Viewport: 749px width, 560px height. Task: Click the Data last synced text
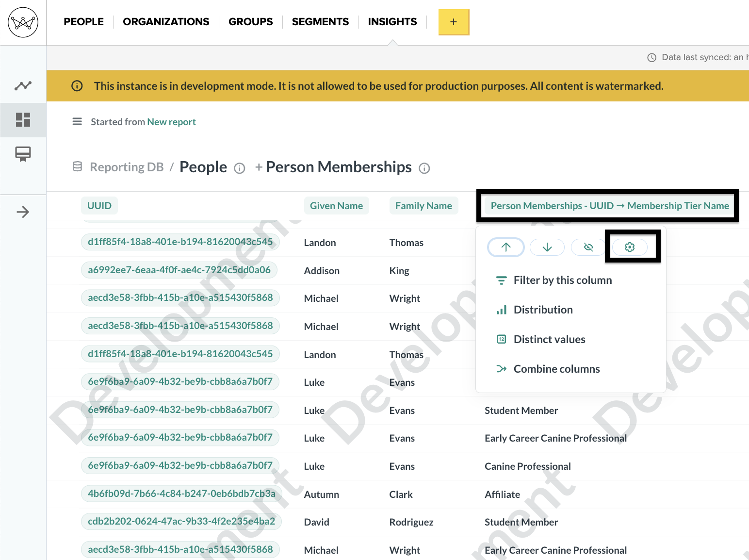(x=704, y=57)
